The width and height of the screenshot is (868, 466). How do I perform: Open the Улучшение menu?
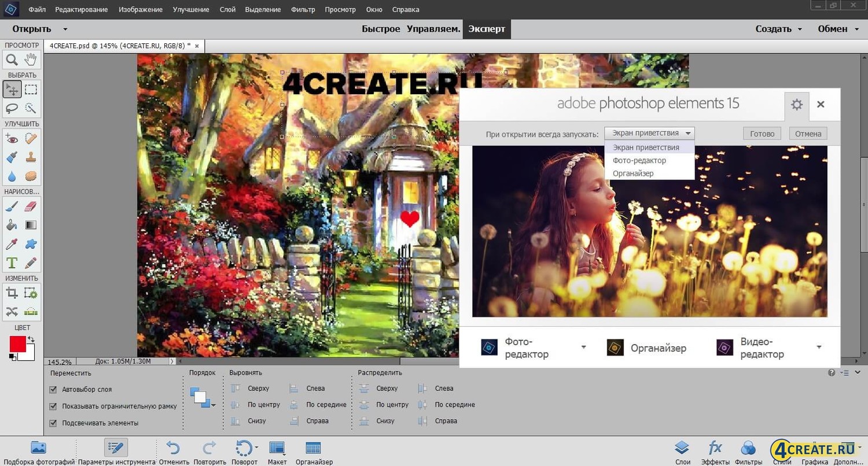click(x=190, y=10)
